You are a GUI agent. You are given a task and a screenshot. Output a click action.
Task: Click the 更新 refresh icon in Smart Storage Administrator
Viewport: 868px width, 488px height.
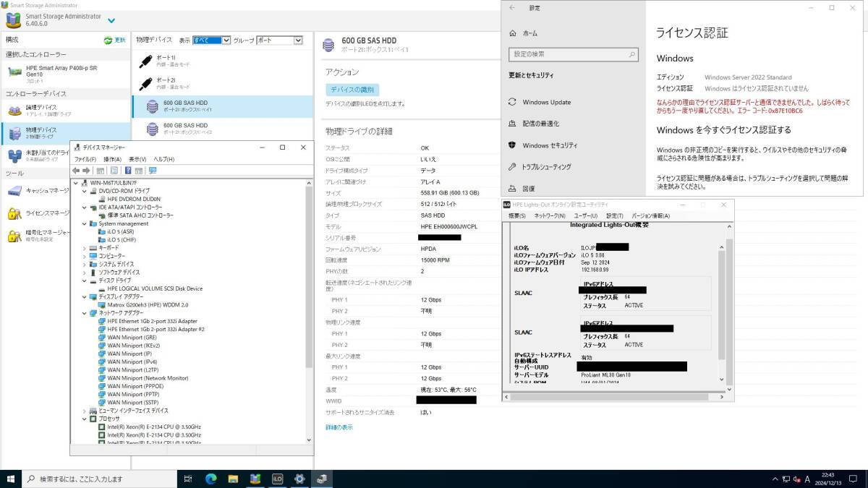[x=109, y=40]
